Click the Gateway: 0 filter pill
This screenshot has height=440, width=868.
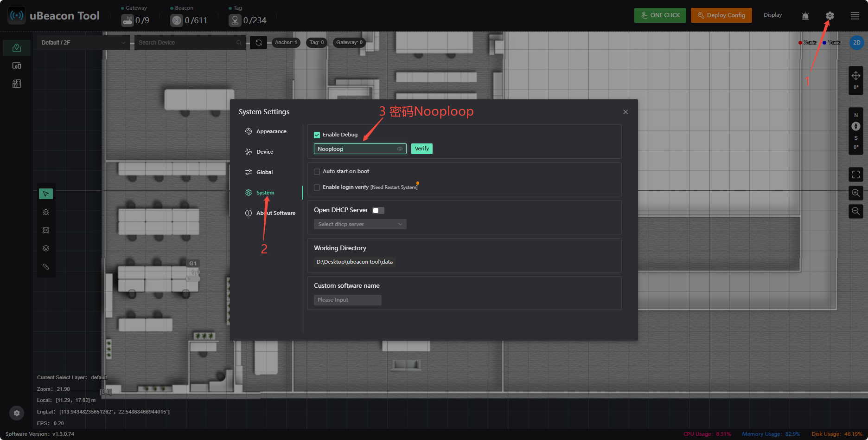pos(350,43)
